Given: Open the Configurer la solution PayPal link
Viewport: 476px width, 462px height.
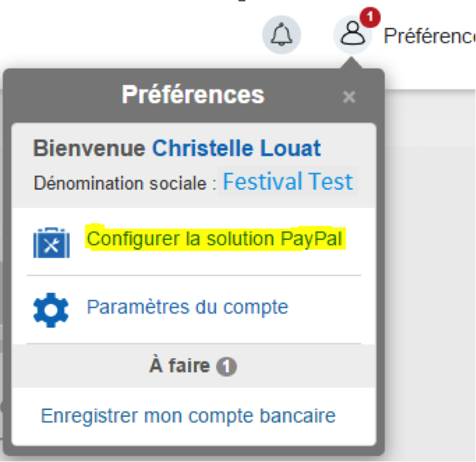Looking at the screenshot, I should (215, 239).
